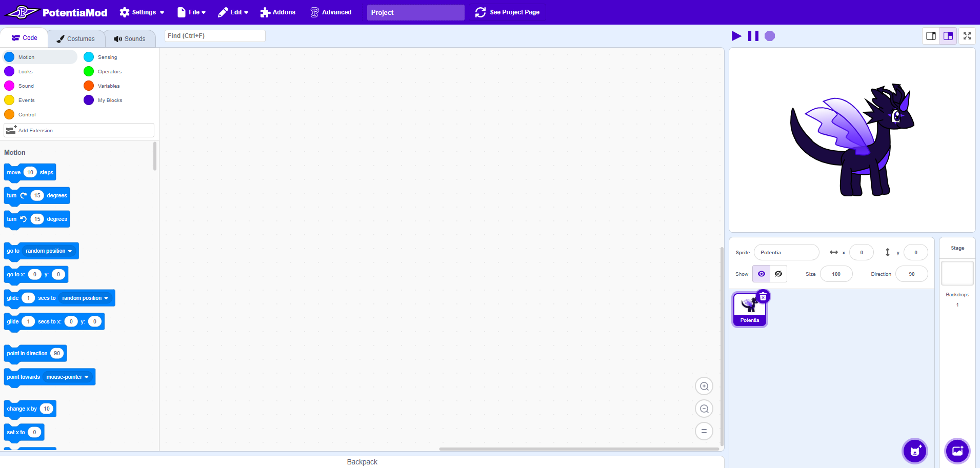Zoom in on the code workspace

click(x=704, y=386)
